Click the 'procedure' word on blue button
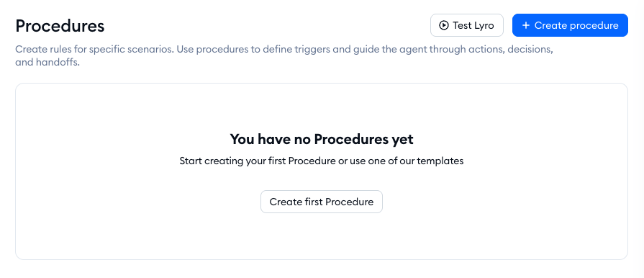This screenshot has width=644, height=278. point(594,25)
